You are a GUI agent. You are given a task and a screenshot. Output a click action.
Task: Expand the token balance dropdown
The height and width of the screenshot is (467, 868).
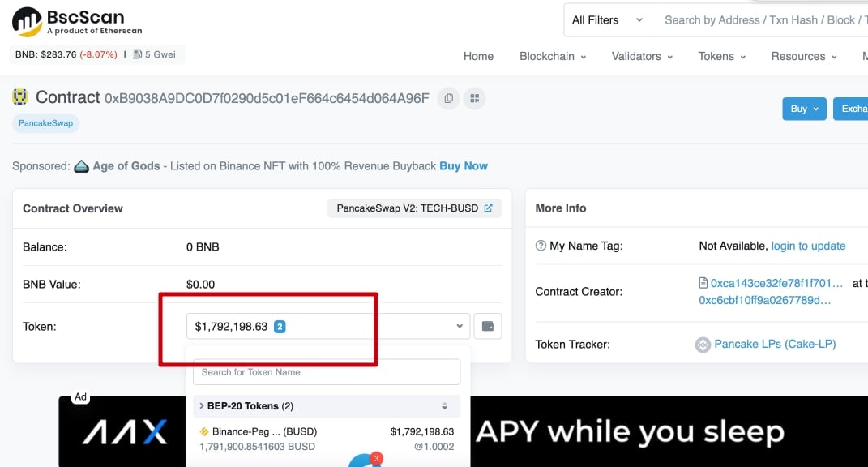(x=328, y=326)
